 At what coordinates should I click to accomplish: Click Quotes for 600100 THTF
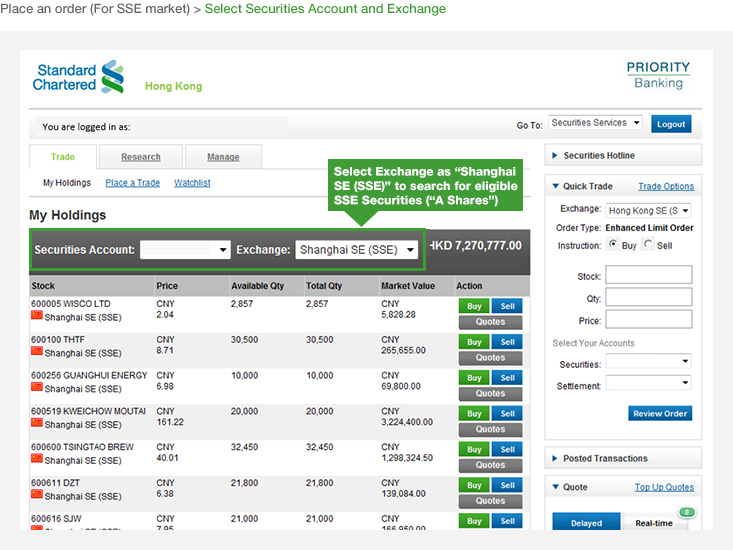tap(490, 358)
